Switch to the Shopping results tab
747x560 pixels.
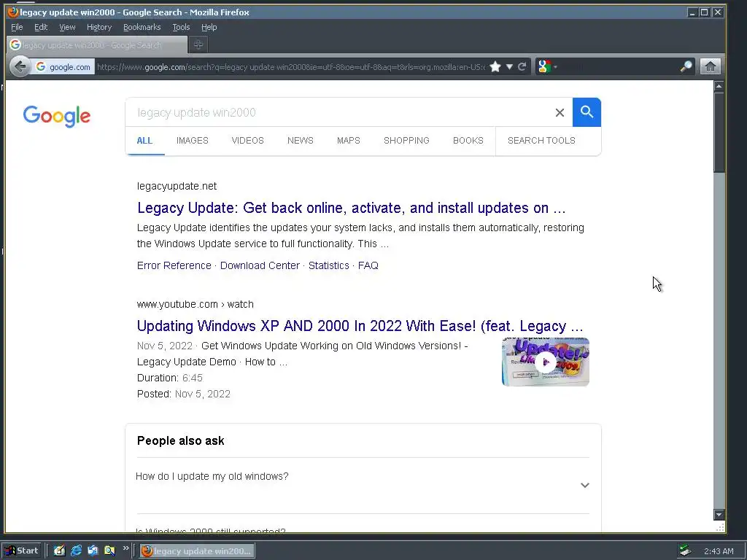click(x=406, y=141)
